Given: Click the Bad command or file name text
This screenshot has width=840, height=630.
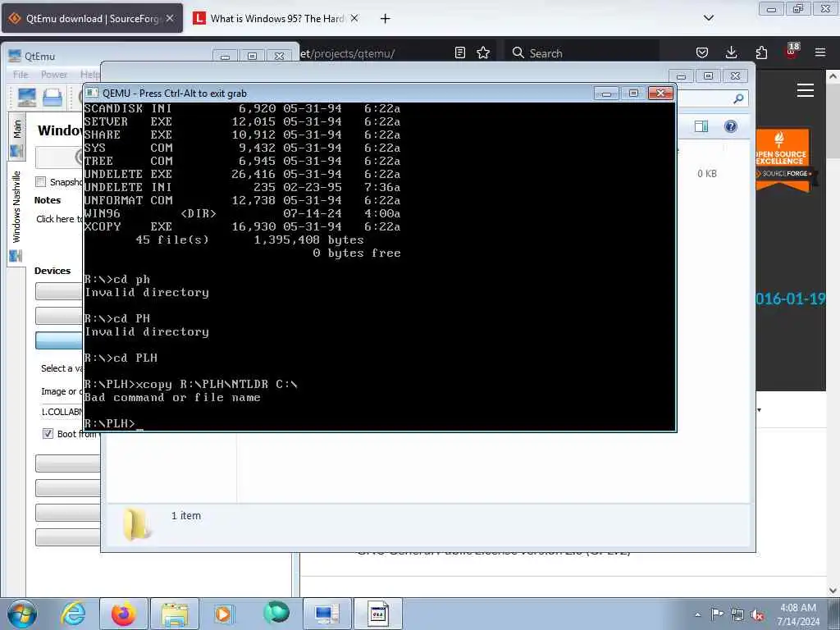Looking at the screenshot, I should [x=172, y=398].
